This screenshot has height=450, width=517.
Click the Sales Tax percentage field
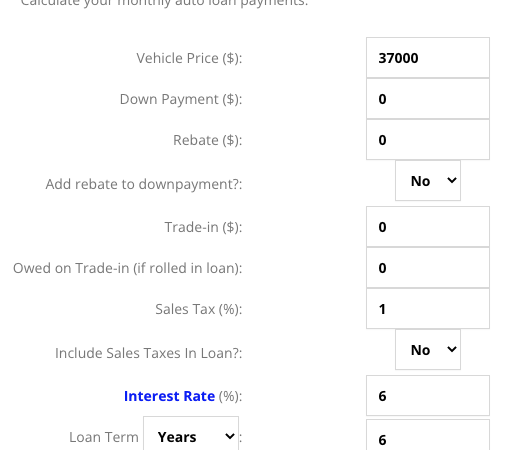tap(428, 309)
